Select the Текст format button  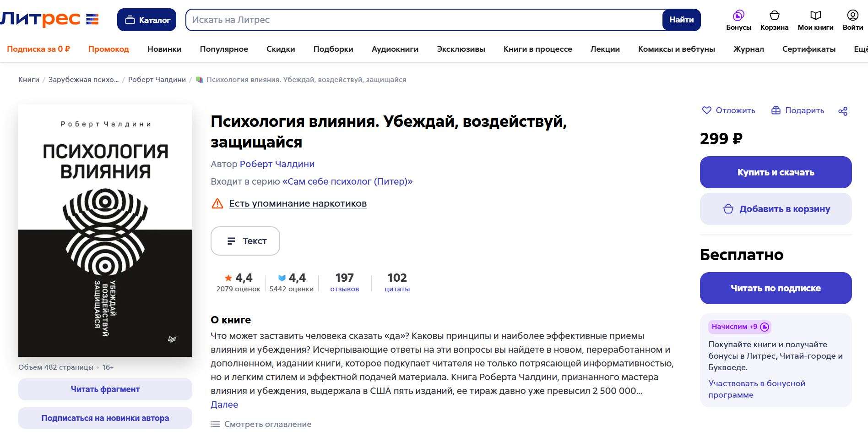coord(245,241)
